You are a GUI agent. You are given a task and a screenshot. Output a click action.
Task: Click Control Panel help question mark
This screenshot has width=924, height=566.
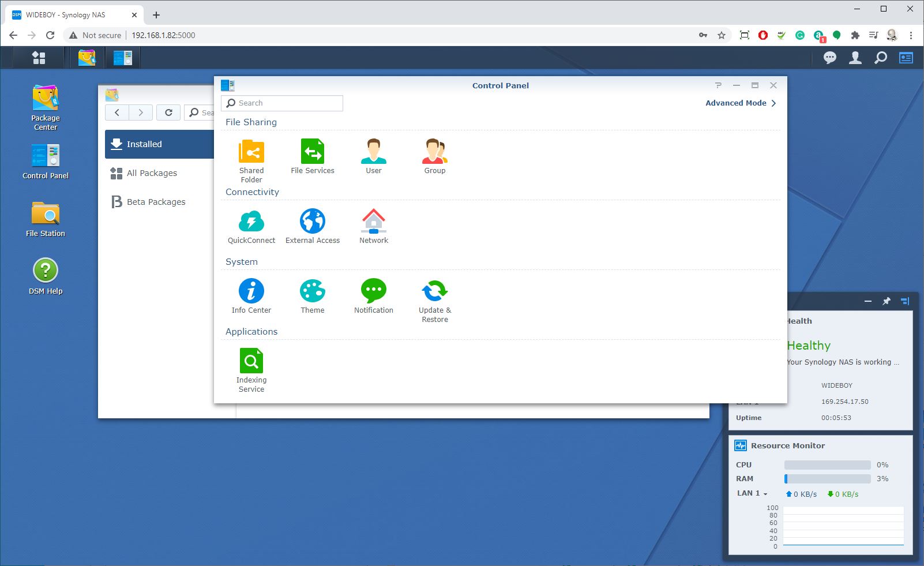coord(718,85)
